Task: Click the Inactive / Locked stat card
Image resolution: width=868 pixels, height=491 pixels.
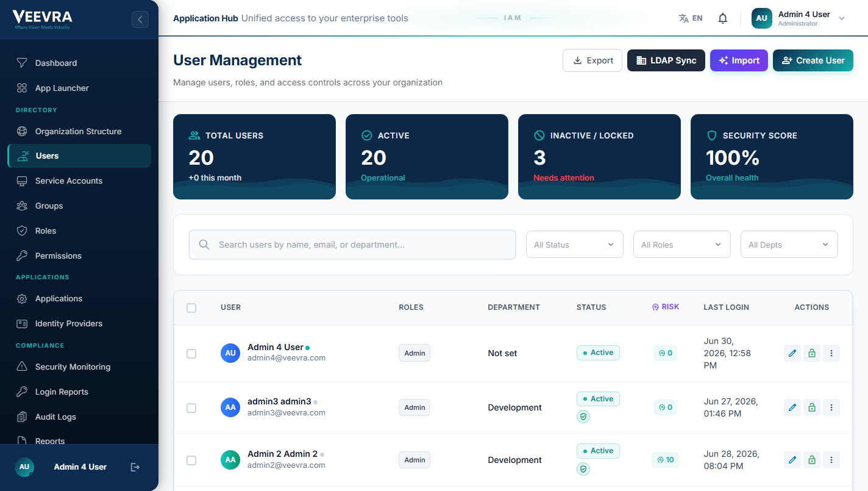Action: point(599,157)
